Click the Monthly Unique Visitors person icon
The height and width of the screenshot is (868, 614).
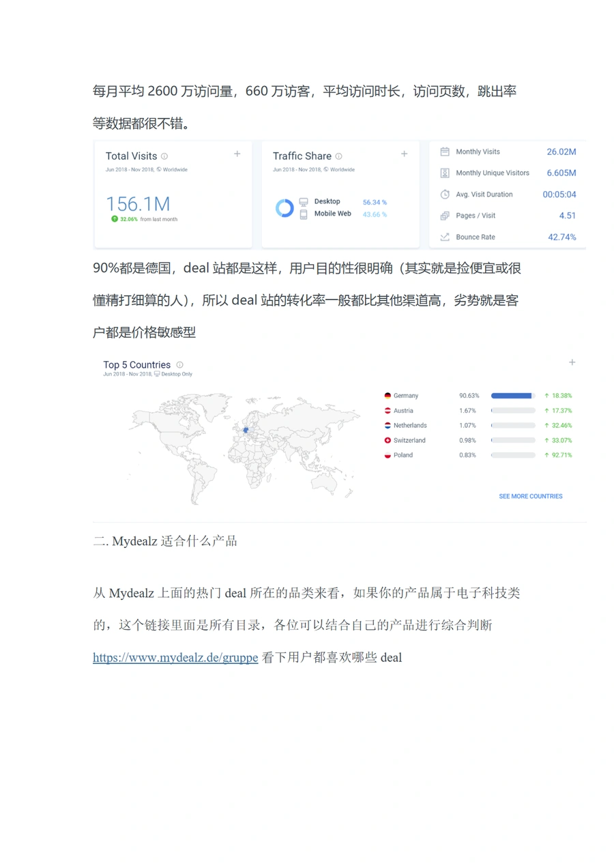tap(445, 173)
